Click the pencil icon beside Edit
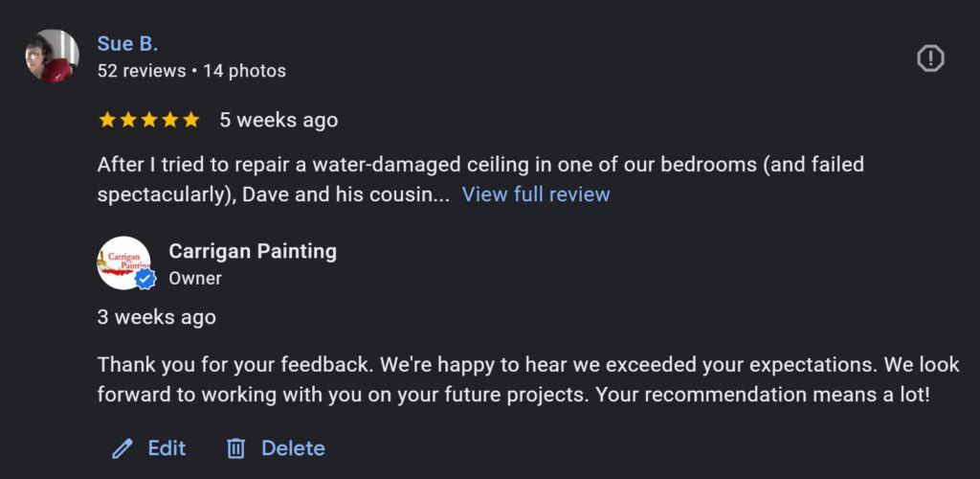This screenshot has height=479, width=980. pyautogui.click(x=122, y=448)
